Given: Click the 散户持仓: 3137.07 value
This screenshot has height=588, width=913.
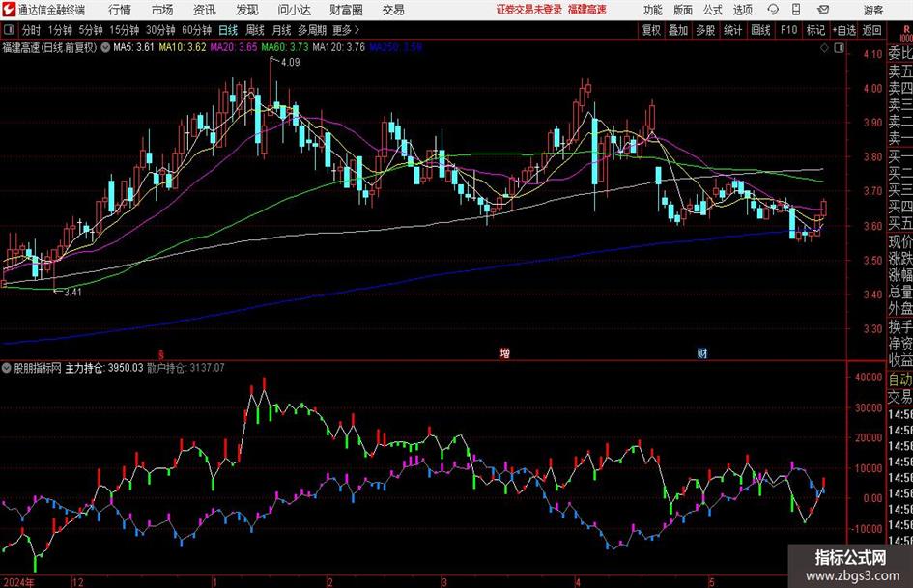Looking at the screenshot, I should pos(185,368).
